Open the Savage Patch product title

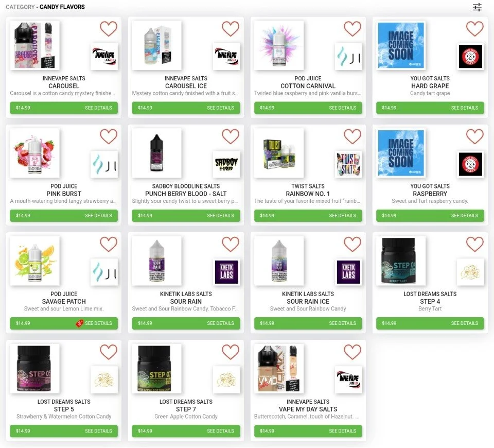coord(64,301)
